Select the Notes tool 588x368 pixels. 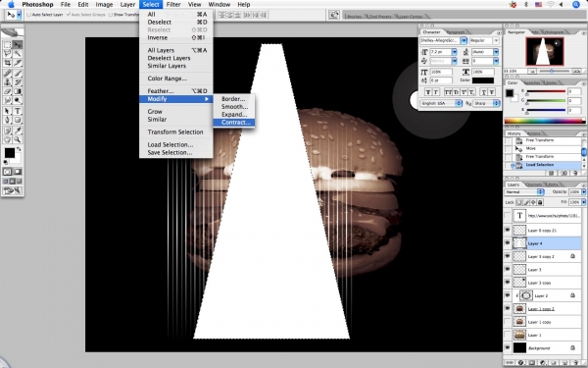point(7,131)
